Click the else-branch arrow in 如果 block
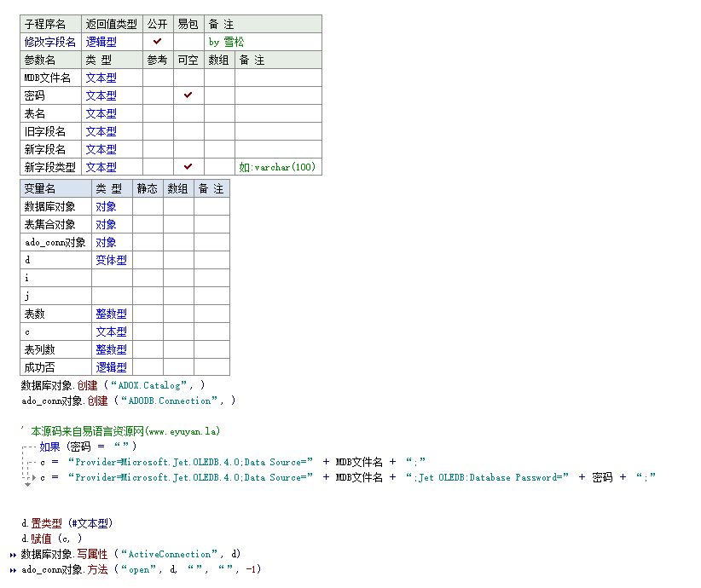This screenshot has width=701, height=588. (x=32, y=477)
